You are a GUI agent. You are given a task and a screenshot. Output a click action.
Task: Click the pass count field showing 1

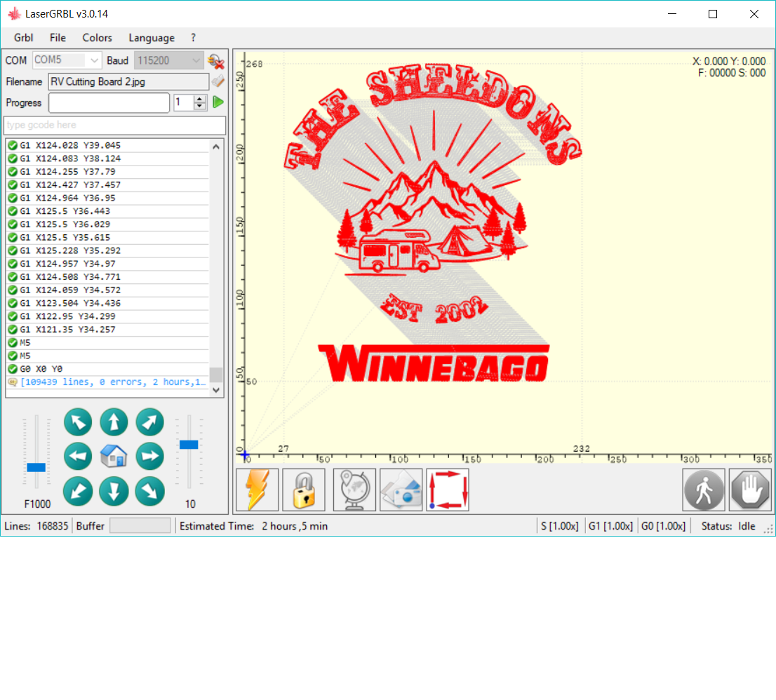coord(183,102)
